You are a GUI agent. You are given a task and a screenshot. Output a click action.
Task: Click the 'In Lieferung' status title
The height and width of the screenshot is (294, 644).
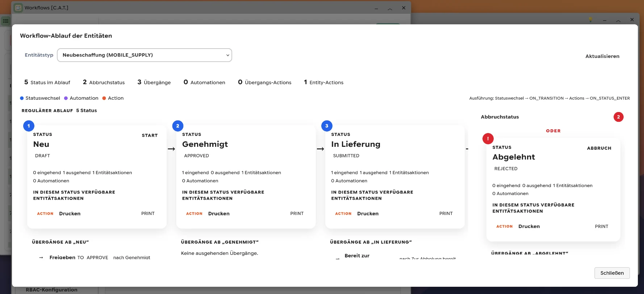(x=356, y=144)
